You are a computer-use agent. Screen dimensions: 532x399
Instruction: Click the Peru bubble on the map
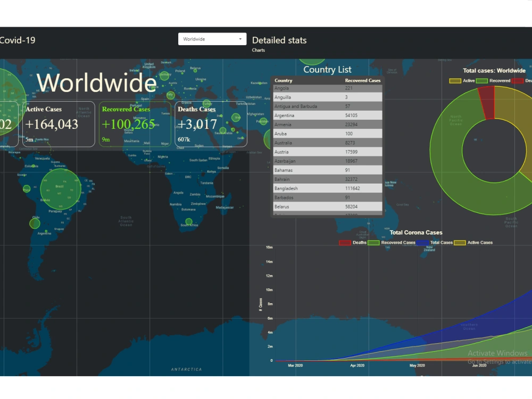27,189
